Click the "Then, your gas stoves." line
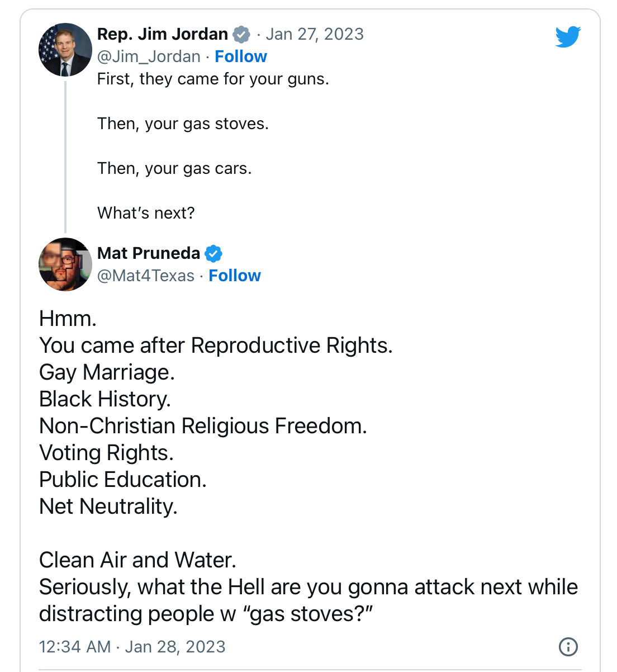 click(183, 124)
